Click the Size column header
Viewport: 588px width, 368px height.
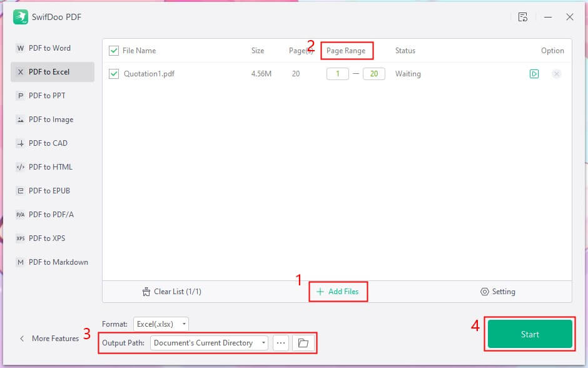coord(258,51)
